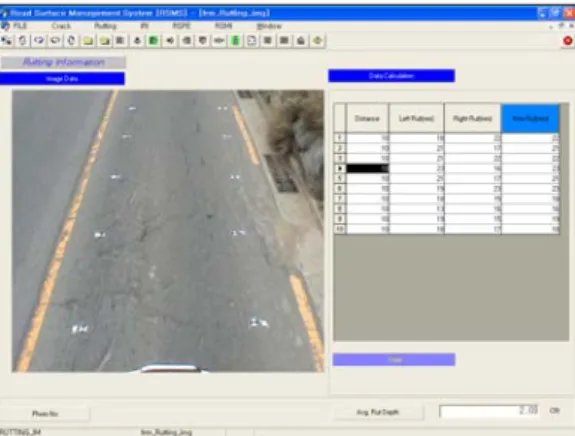The width and height of the screenshot is (575, 436).
Task: Open the Rutting menu
Action: click(105, 26)
